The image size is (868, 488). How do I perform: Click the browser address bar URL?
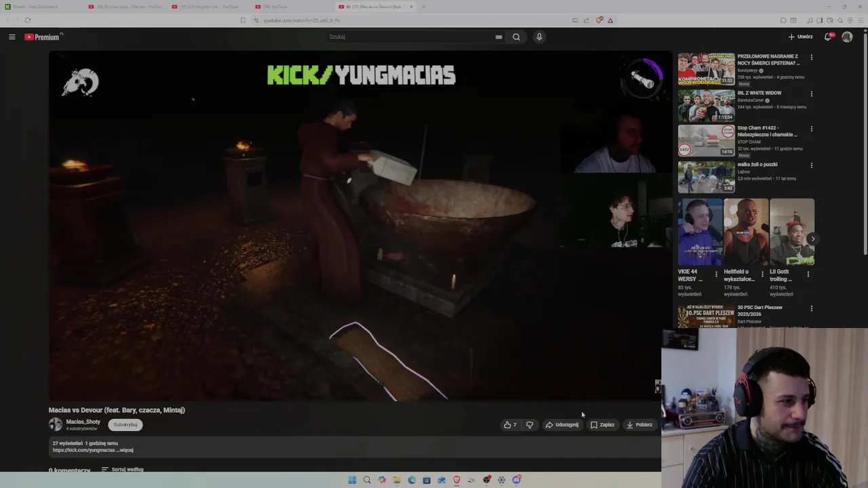(x=302, y=20)
